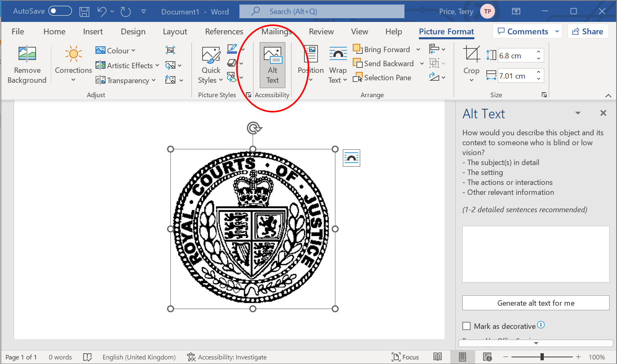Click the Alt Text ribbon button
Screen dimensions: 617x364
pyautogui.click(x=273, y=65)
